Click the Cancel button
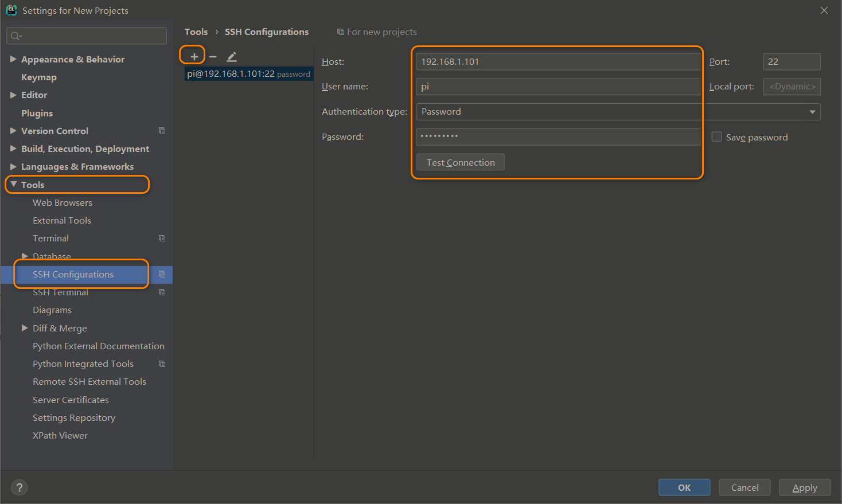Image resolution: width=842 pixels, height=504 pixels. point(744,487)
